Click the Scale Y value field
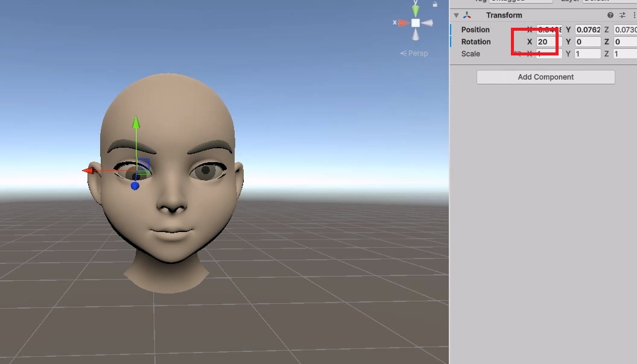This screenshot has height=364, width=637. 588,54
